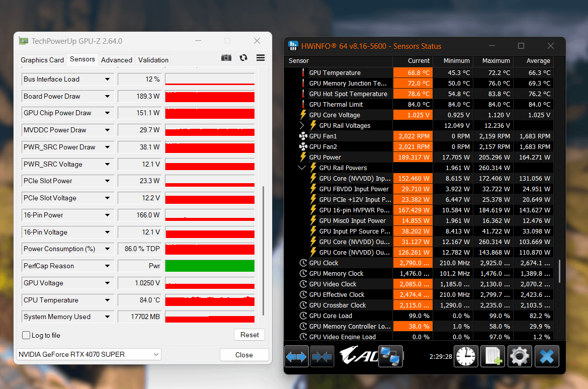Switch to the Graphics Card tab

42,60
